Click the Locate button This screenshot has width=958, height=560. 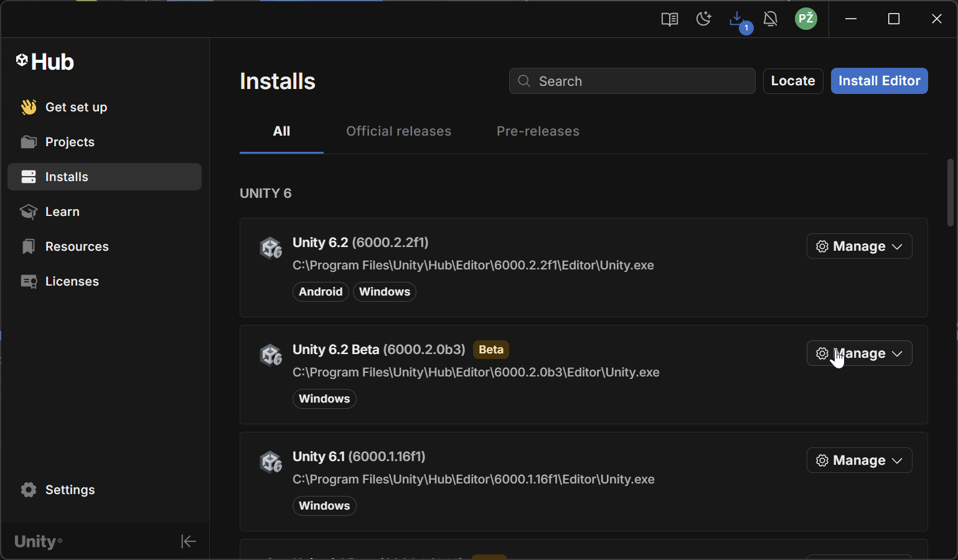[x=792, y=81]
